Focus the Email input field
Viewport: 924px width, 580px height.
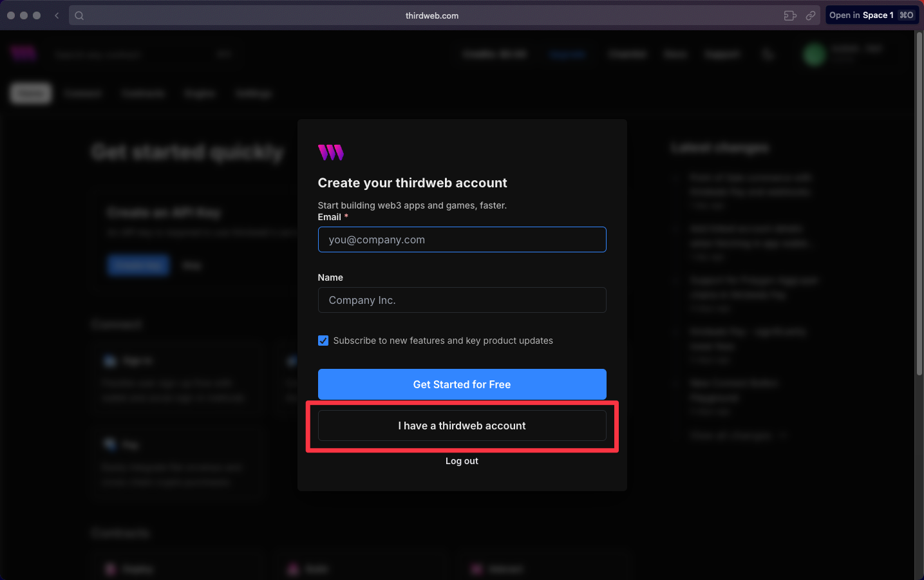click(462, 239)
